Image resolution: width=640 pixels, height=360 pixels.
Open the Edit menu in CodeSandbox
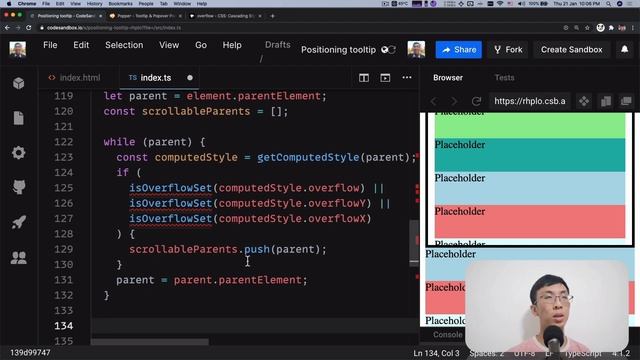click(81, 45)
